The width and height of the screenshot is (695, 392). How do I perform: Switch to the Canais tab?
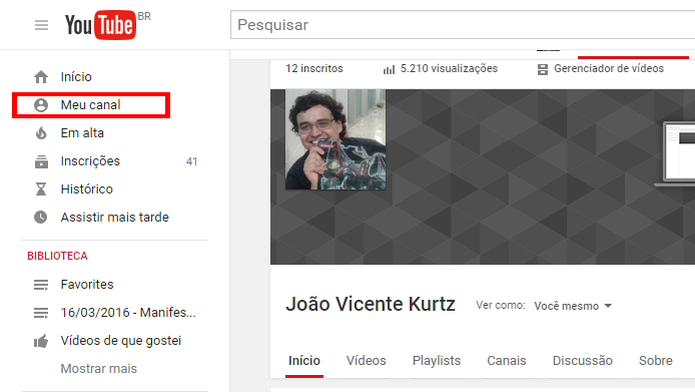tap(507, 361)
